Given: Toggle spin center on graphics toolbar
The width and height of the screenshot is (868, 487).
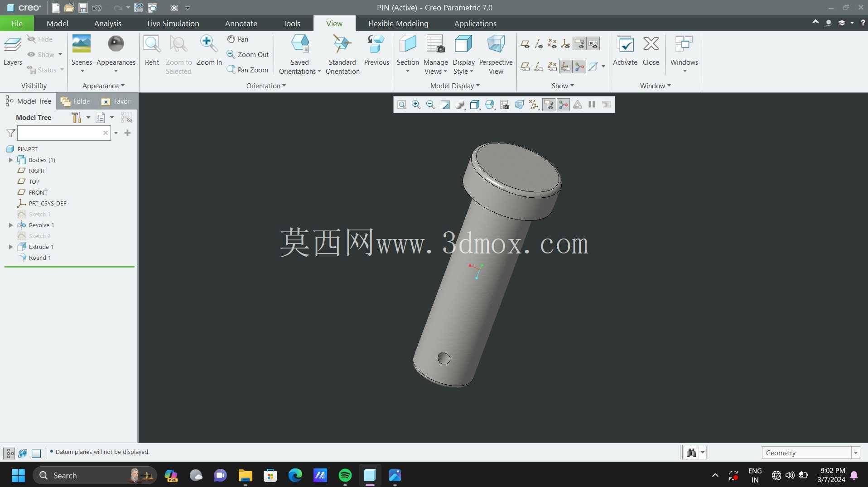Looking at the screenshot, I should click(563, 105).
